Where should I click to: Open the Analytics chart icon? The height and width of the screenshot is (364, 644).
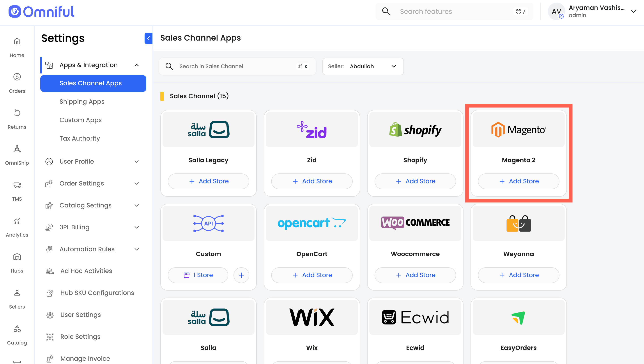coord(17,221)
